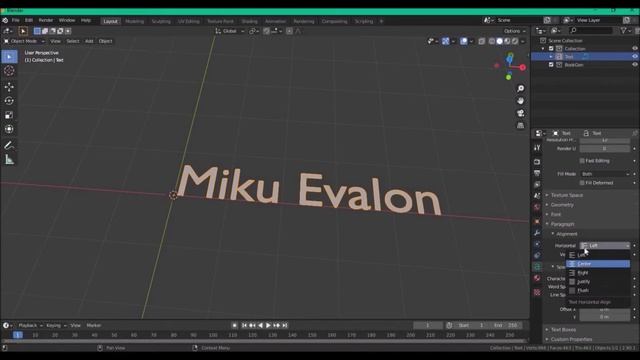Image resolution: width=640 pixels, height=360 pixels.
Task: Open the Scene properties tab icon
Action: pyautogui.click(x=537, y=196)
